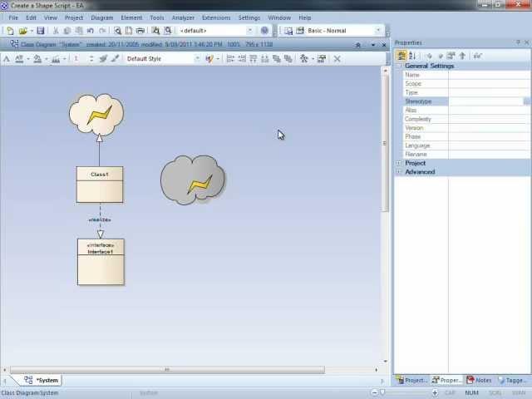Select the *System diagram tab
532x399 pixels.
[42, 381]
